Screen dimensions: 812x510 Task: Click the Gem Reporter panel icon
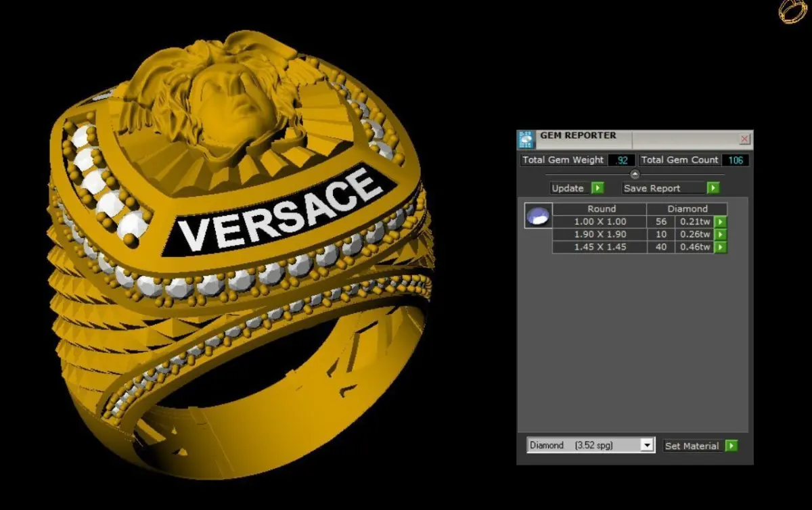click(x=526, y=139)
